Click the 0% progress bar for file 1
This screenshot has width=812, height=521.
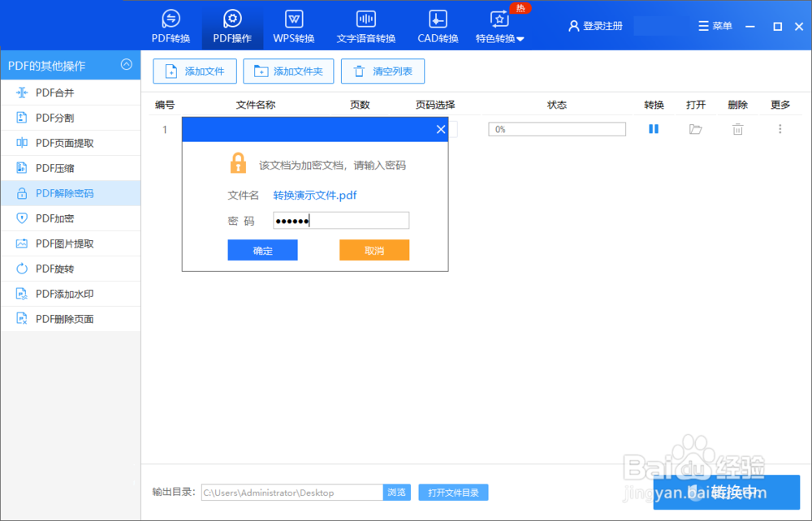(556, 128)
